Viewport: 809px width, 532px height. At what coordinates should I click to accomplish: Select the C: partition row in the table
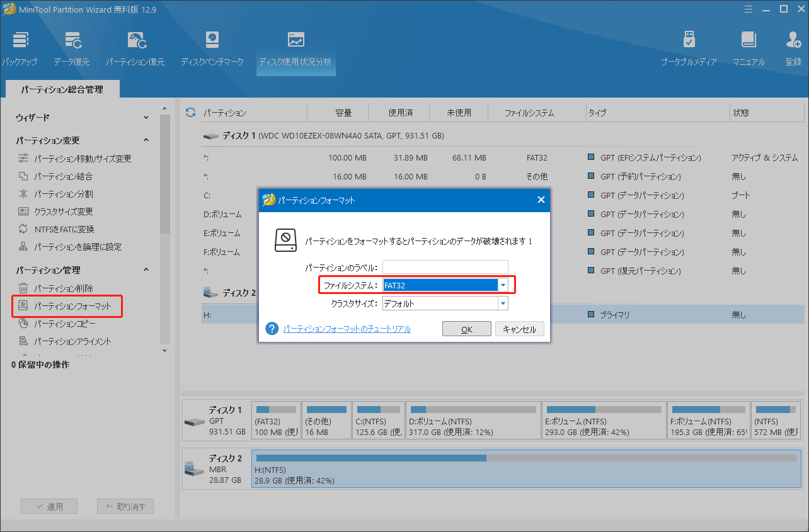(503, 195)
